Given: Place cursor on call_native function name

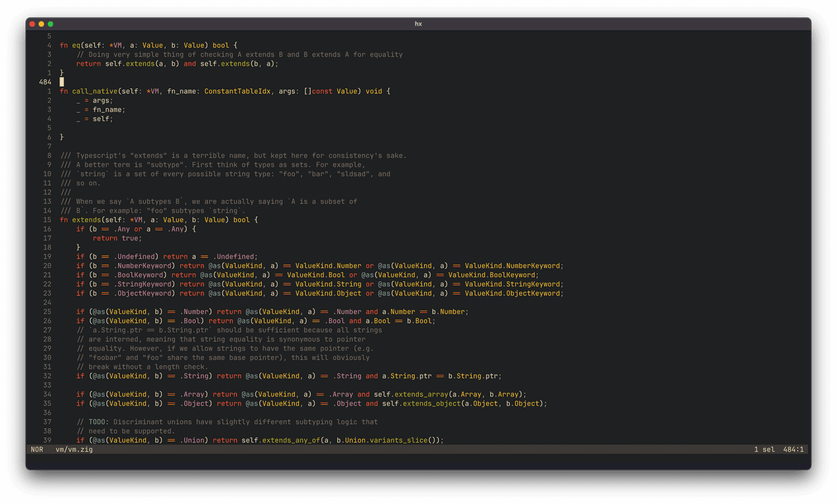Looking at the screenshot, I should (x=95, y=92).
